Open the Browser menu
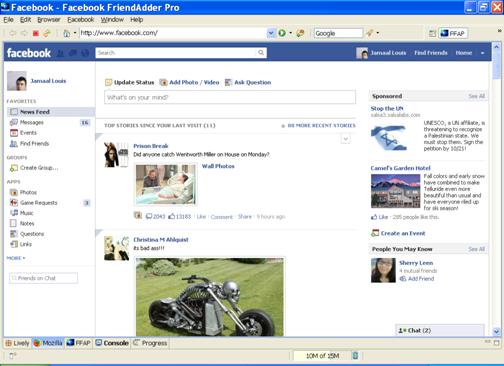This screenshot has height=366, width=504. [x=49, y=20]
